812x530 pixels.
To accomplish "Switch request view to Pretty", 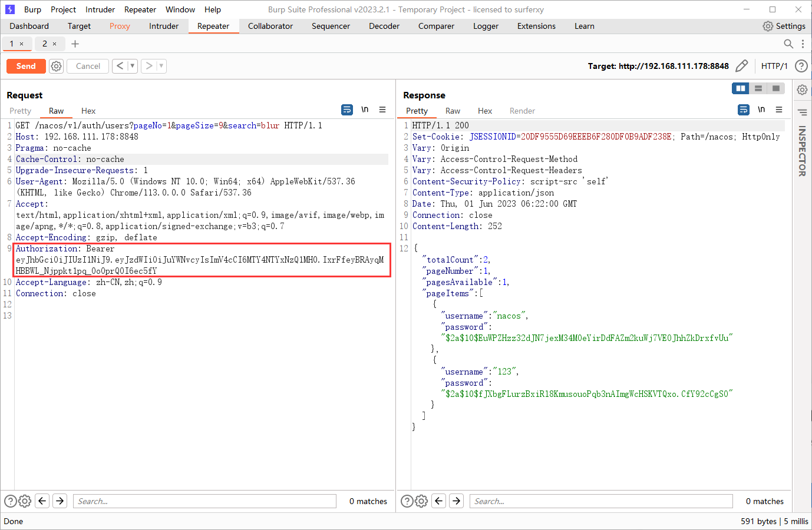I will 20,111.
